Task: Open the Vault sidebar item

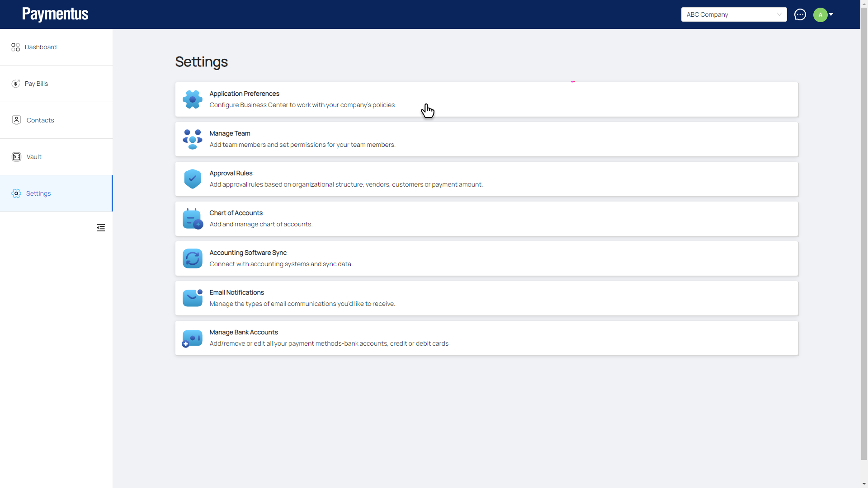Action: pos(33,157)
